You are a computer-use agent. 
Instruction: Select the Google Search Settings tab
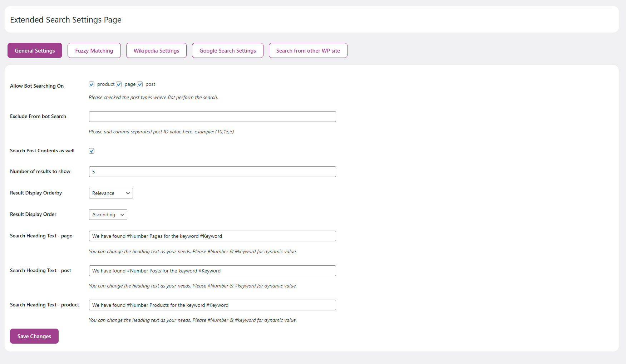coord(227,50)
